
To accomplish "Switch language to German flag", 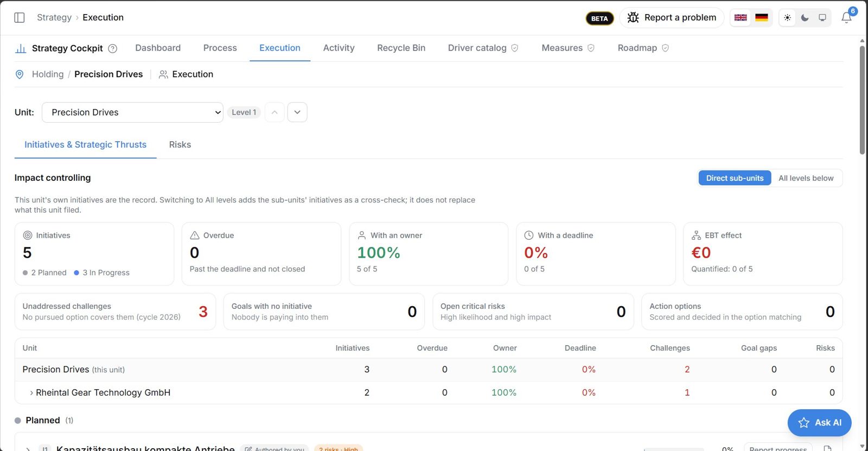I will (x=762, y=17).
